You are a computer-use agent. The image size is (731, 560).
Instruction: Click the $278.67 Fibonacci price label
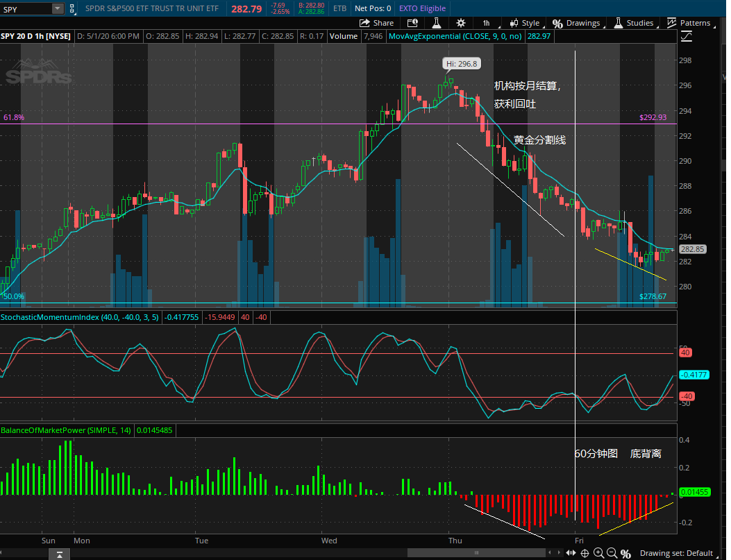653,296
